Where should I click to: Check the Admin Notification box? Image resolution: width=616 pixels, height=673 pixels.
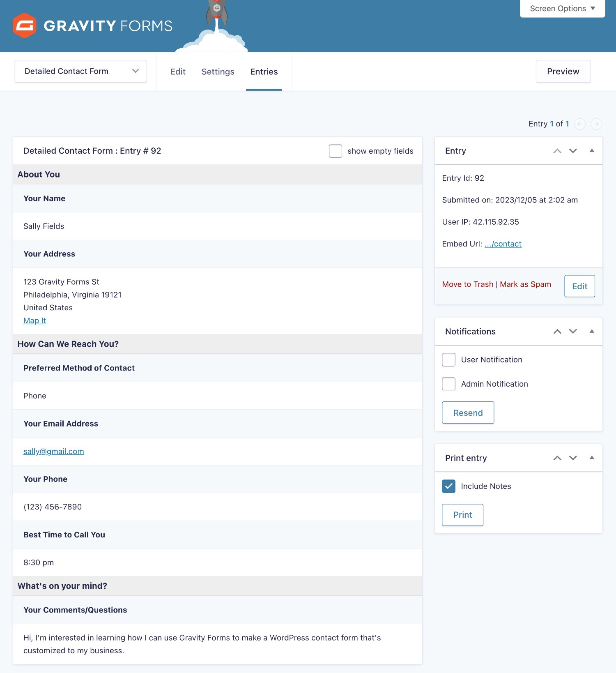point(448,384)
